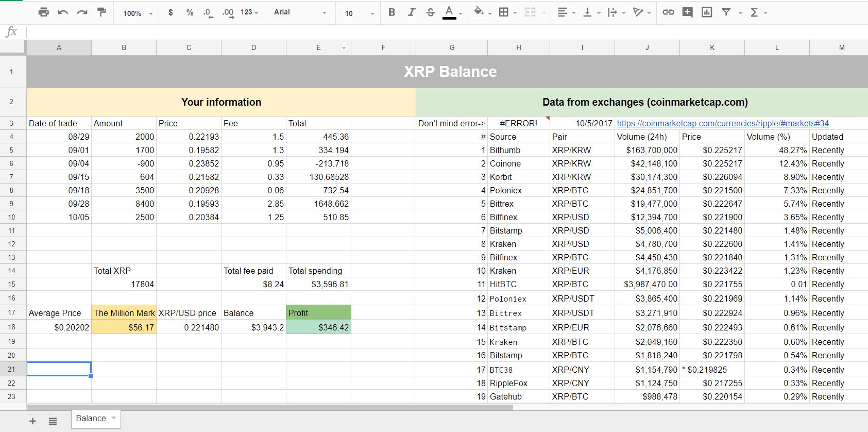Click the add sheet plus icon
The height and width of the screenshot is (432, 868).
click(32, 421)
